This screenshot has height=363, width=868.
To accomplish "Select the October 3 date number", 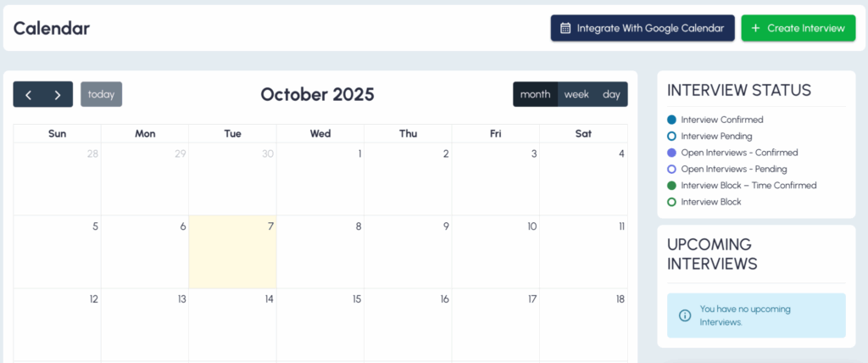I will [533, 154].
